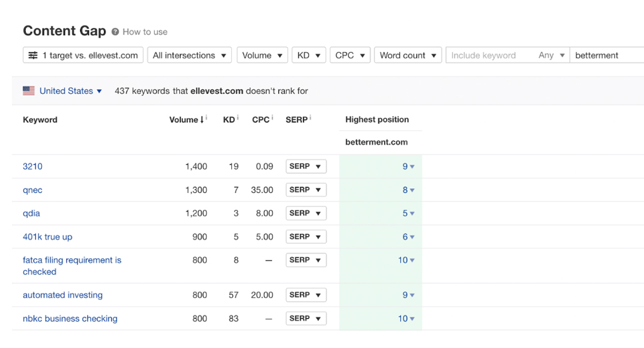644x348 pixels.
Task: Open the How to use link
Action: pyautogui.click(x=145, y=32)
